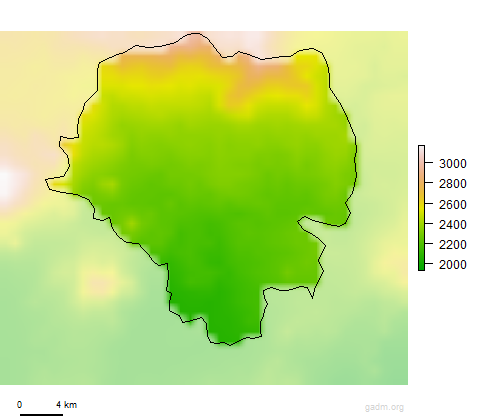Click the yellow middle of the color scale bar

click(421, 207)
